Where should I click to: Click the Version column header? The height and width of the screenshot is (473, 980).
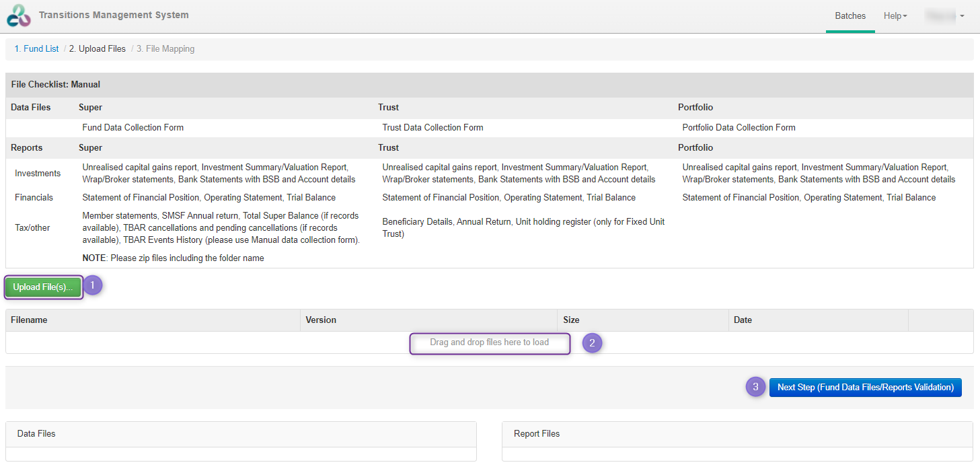point(320,320)
